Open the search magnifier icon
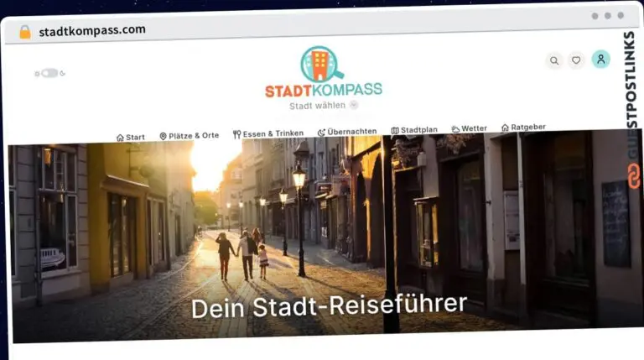 (x=554, y=60)
